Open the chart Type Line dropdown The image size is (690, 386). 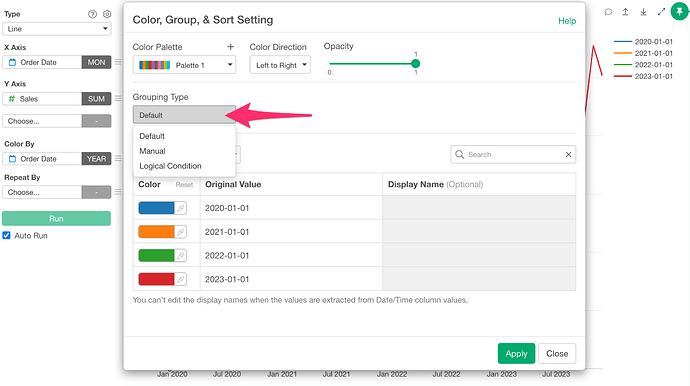click(x=57, y=29)
